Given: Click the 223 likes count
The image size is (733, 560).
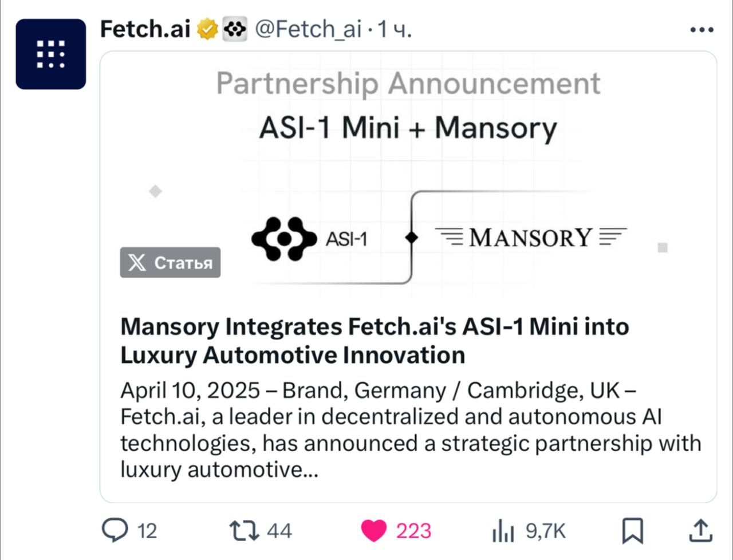Looking at the screenshot, I should pos(413,531).
